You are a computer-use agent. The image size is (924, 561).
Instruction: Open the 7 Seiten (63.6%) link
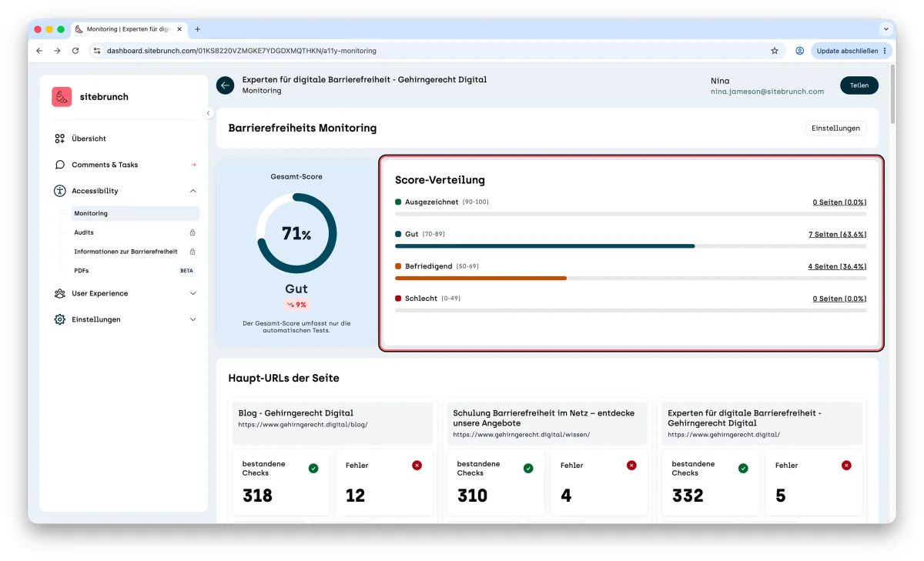(x=837, y=234)
